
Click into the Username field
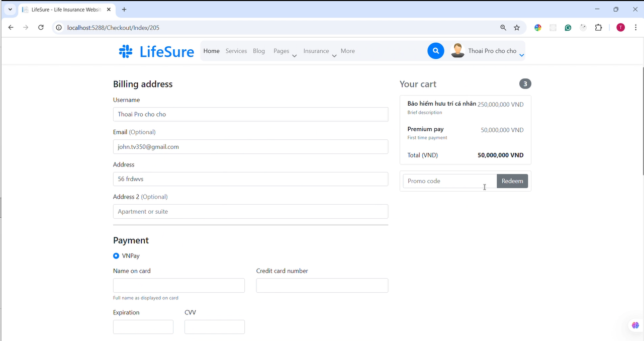tap(250, 114)
